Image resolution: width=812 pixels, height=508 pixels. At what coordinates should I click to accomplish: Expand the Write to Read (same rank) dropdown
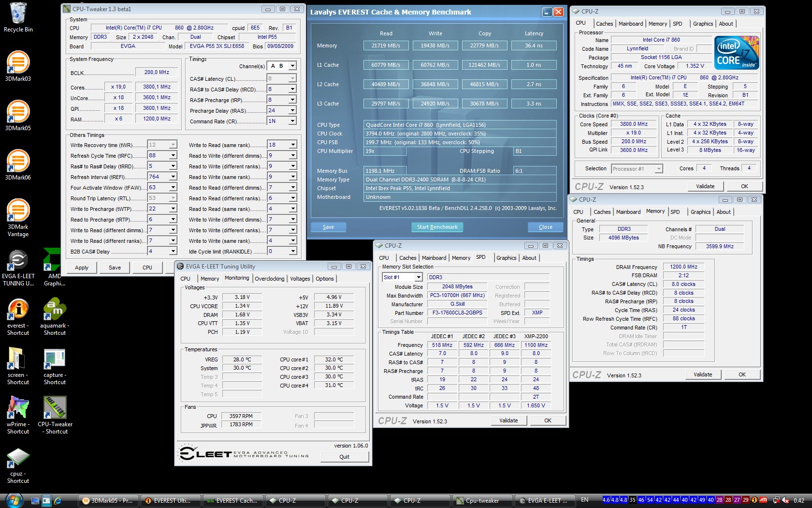(292, 145)
